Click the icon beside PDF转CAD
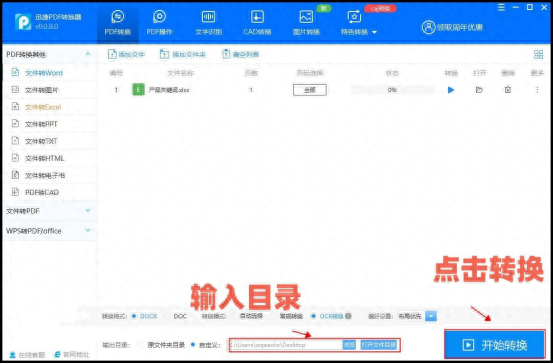This screenshot has height=364, width=553. (15, 192)
